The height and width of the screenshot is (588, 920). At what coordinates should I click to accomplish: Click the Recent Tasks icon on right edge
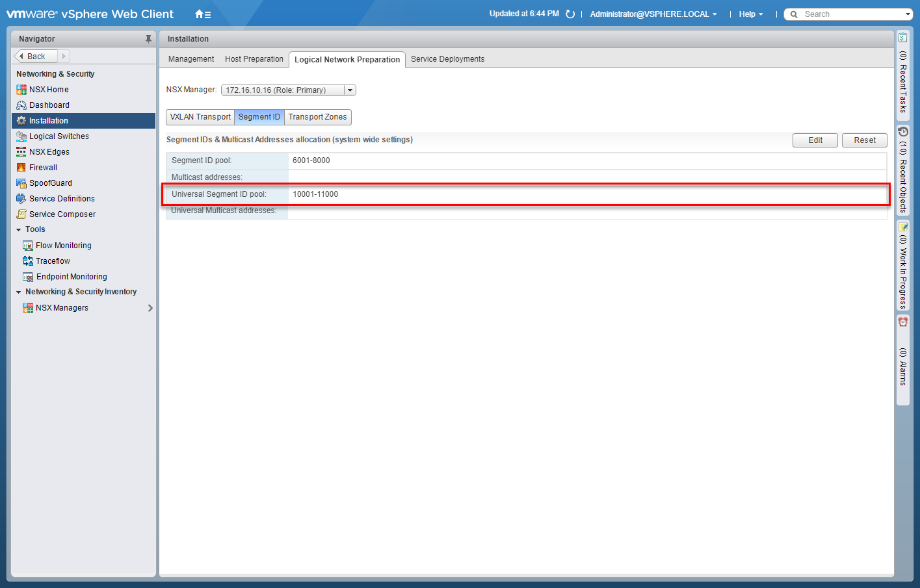[x=903, y=38]
